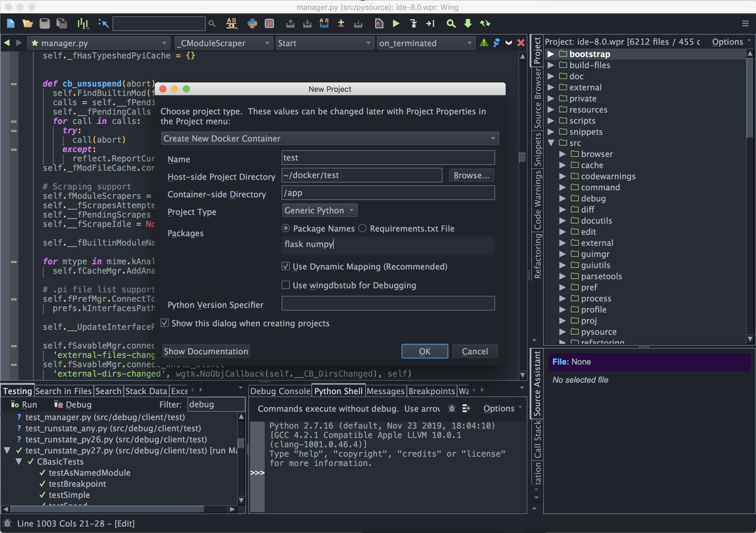The height and width of the screenshot is (533, 756).
Task: Click Debug in the Testing panel
Action: pyautogui.click(x=73, y=405)
